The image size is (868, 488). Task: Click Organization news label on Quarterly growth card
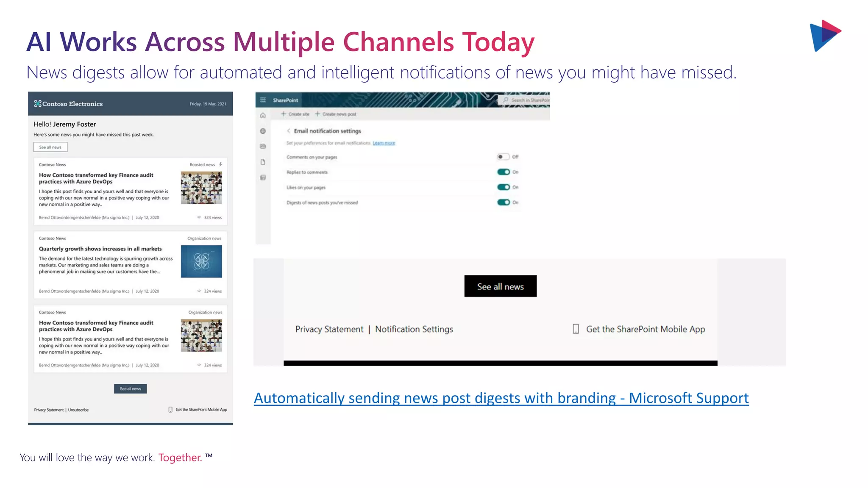pos(204,238)
